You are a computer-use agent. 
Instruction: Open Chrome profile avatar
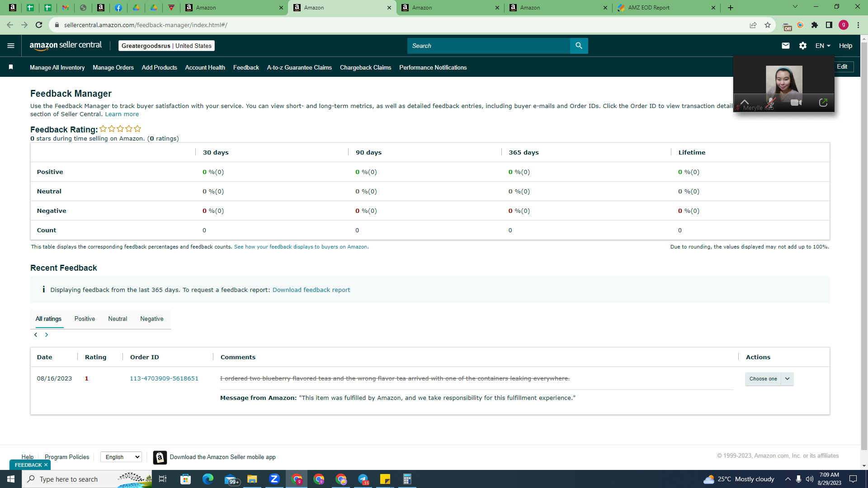[x=844, y=25]
